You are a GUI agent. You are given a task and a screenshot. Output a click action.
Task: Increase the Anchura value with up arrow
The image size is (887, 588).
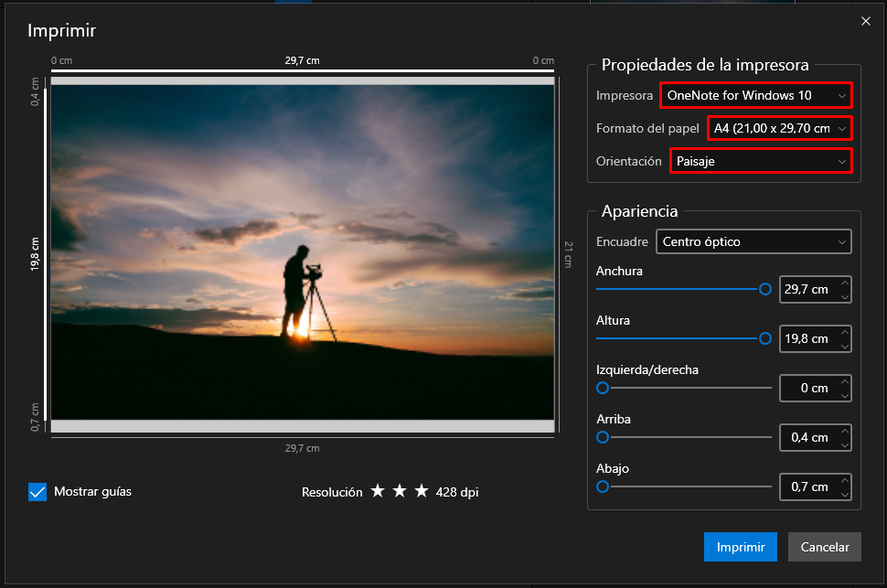tap(844, 283)
